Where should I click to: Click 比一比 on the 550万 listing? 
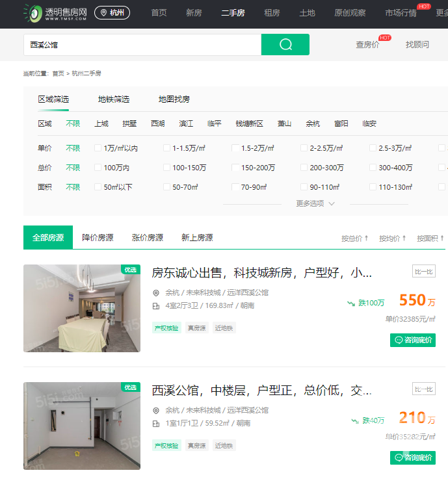pos(424,272)
